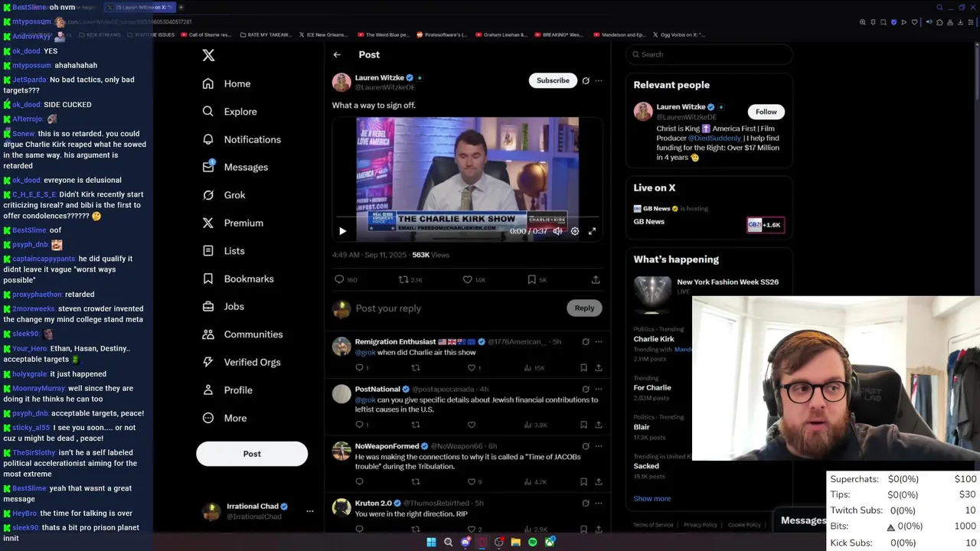
Task: Click @grok mention in PostNational's reply
Action: (x=365, y=399)
